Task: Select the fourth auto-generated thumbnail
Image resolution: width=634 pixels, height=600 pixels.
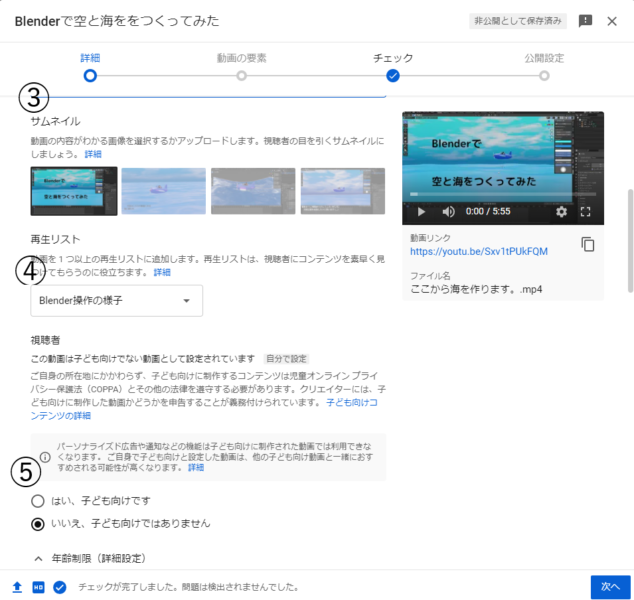Action: [x=343, y=191]
